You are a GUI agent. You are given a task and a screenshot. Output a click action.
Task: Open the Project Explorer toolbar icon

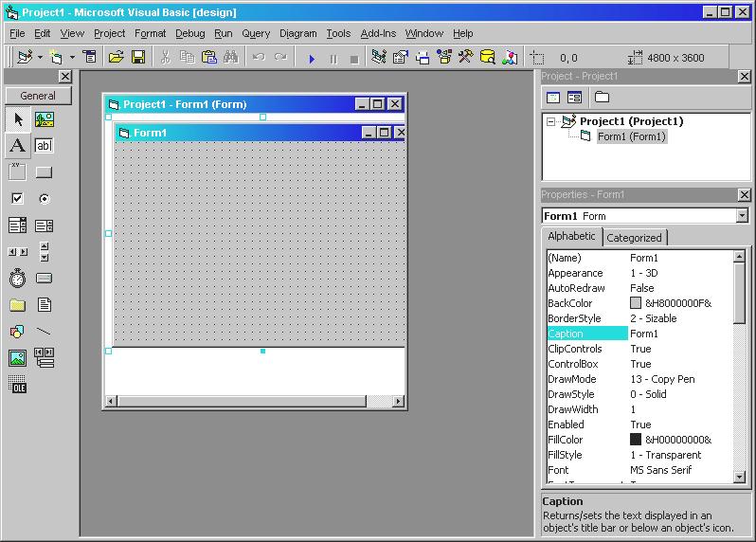pyautogui.click(x=379, y=58)
